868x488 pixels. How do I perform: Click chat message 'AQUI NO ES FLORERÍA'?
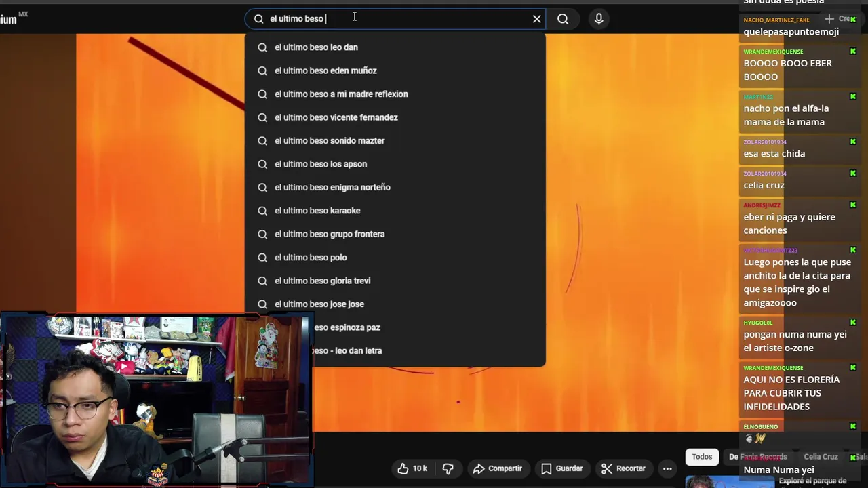[791, 393]
